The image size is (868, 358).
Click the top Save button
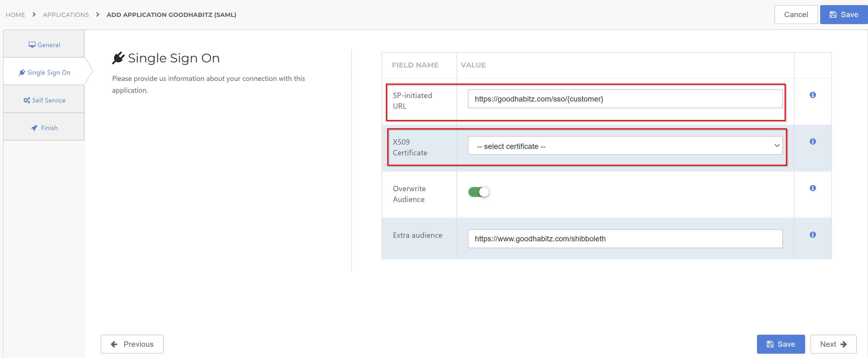[844, 14]
